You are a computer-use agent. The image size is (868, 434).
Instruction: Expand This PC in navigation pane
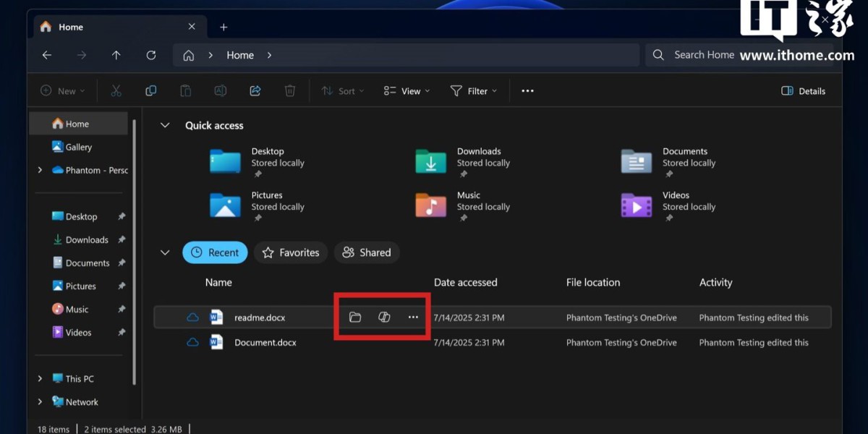point(40,379)
